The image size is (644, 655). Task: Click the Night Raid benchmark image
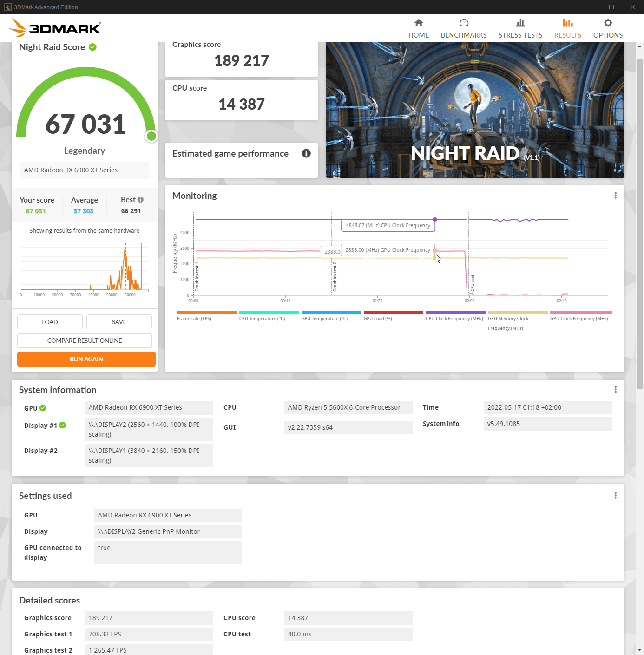[475, 110]
